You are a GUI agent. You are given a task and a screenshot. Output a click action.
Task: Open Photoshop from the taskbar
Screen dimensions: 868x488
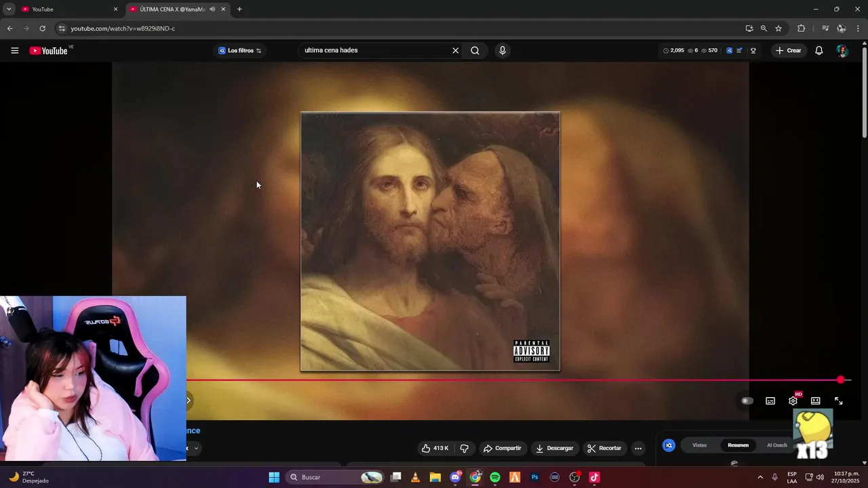tap(535, 477)
